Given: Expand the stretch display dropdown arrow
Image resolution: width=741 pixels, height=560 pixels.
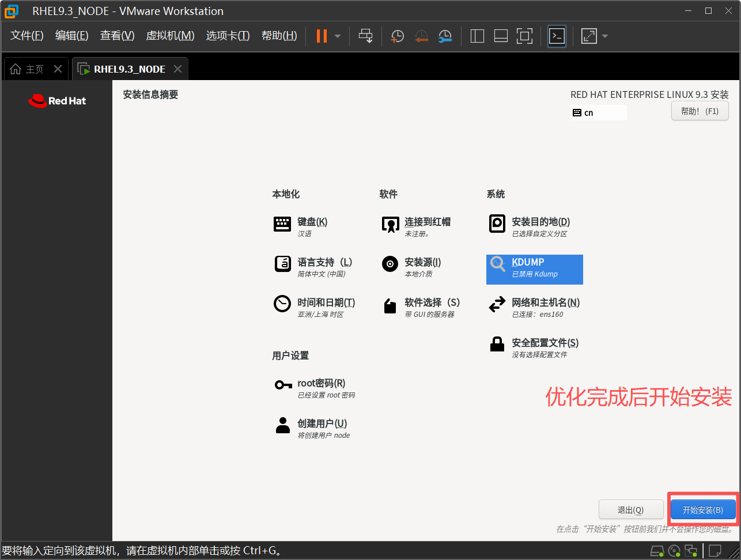Looking at the screenshot, I should (x=605, y=36).
